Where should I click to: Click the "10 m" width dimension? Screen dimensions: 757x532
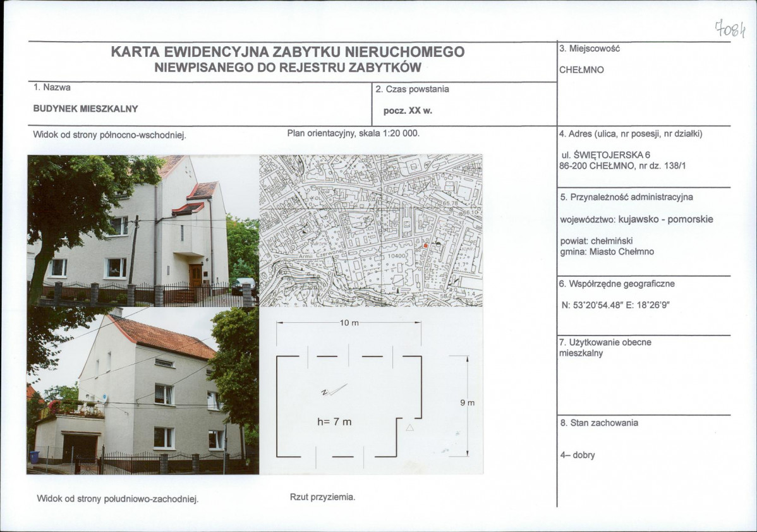[349, 322]
